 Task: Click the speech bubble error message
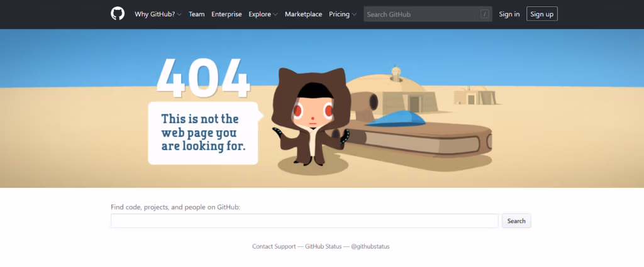click(203, 133)
